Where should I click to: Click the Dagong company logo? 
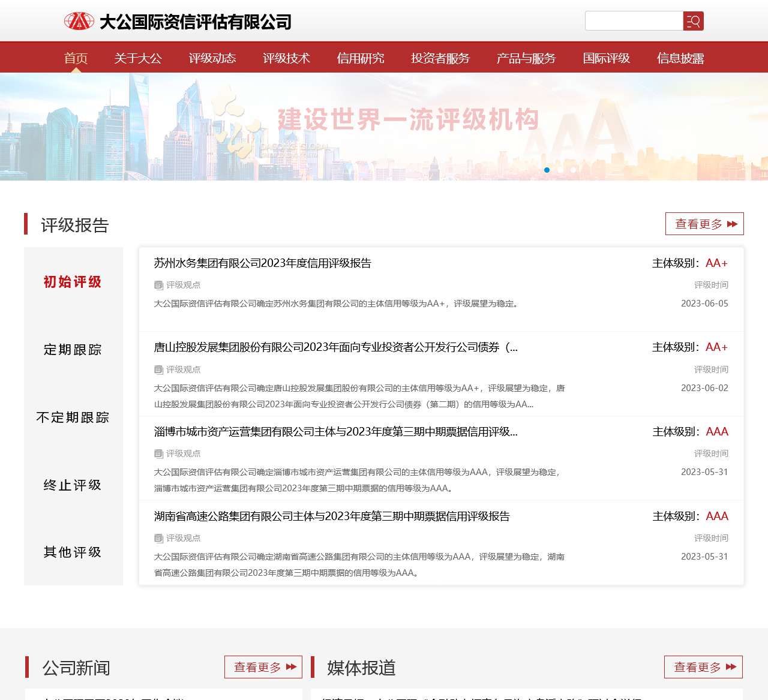coord(178,22)
